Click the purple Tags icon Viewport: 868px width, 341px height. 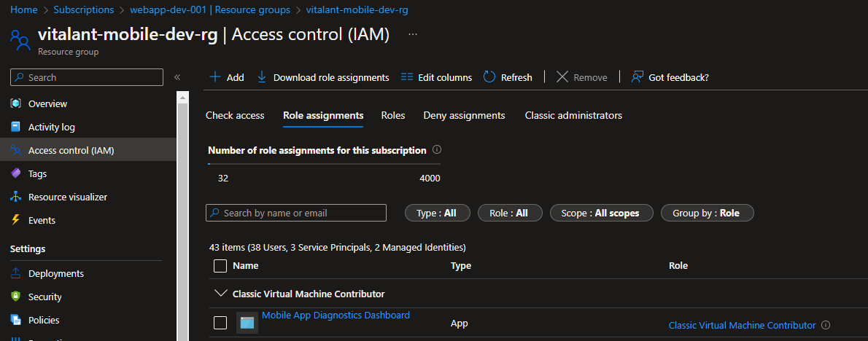point(15,173)
